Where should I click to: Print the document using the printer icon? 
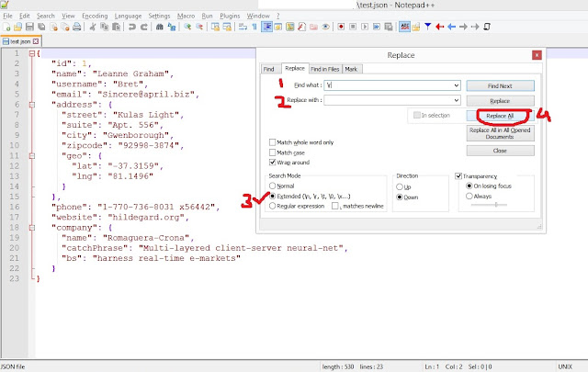(x=77, y=27)
